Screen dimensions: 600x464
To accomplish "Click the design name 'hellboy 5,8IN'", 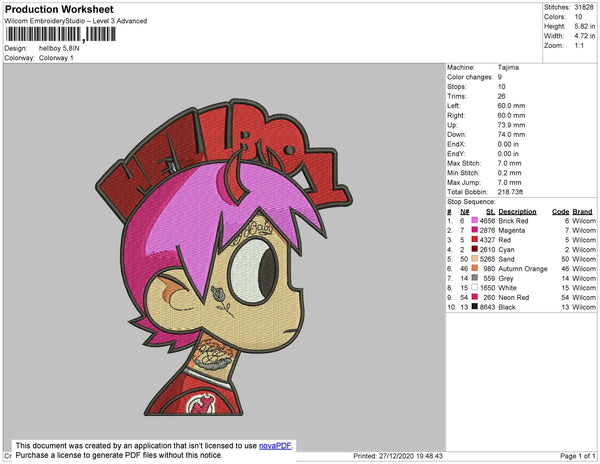I will pyautogui.click(x=59, y=49).
